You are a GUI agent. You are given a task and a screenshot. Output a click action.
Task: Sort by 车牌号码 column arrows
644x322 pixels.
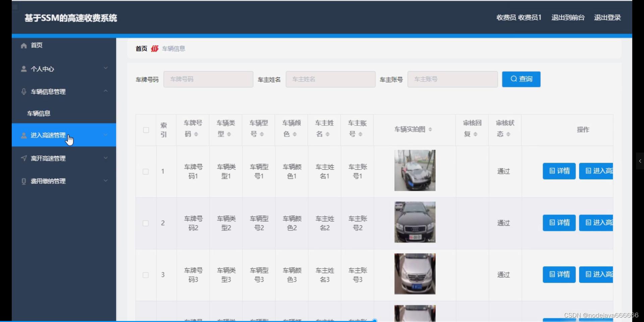pyautogui.click(x=196, y=134)
